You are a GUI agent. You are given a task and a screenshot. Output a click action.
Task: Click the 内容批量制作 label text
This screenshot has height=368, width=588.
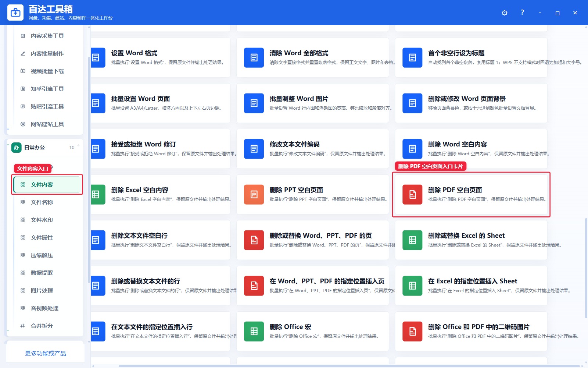tap(47, 53)
